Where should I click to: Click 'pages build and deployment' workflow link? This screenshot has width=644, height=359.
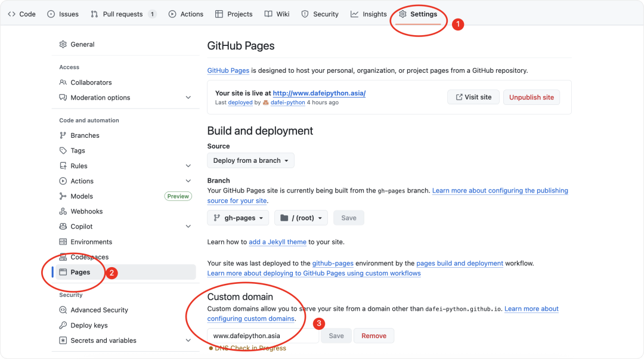pos(460,263)
